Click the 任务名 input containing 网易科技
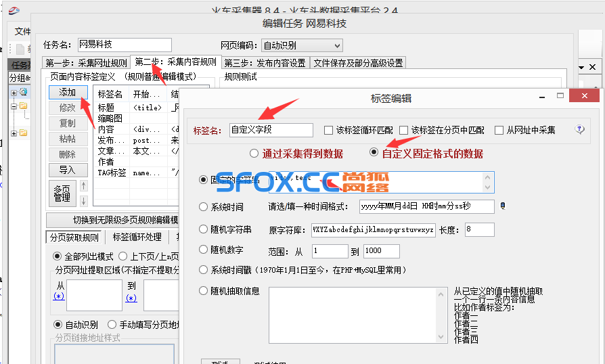 pyautogui.click(x=125, y=45)
